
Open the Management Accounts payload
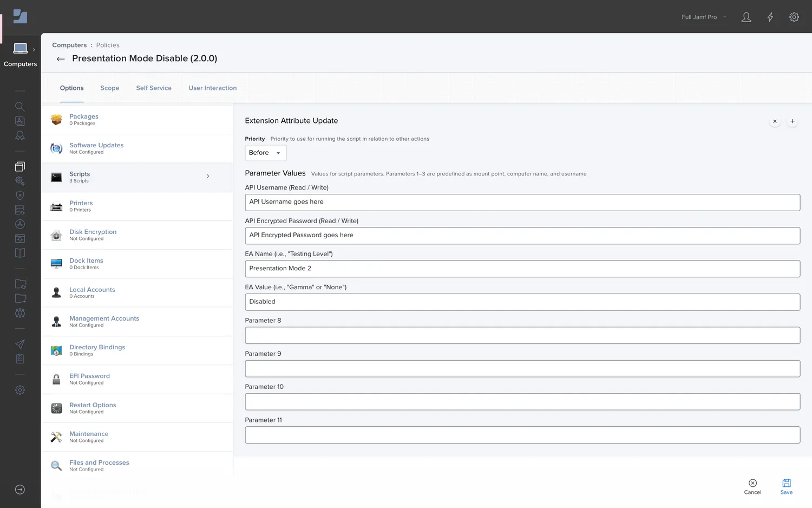coord(137,322)
